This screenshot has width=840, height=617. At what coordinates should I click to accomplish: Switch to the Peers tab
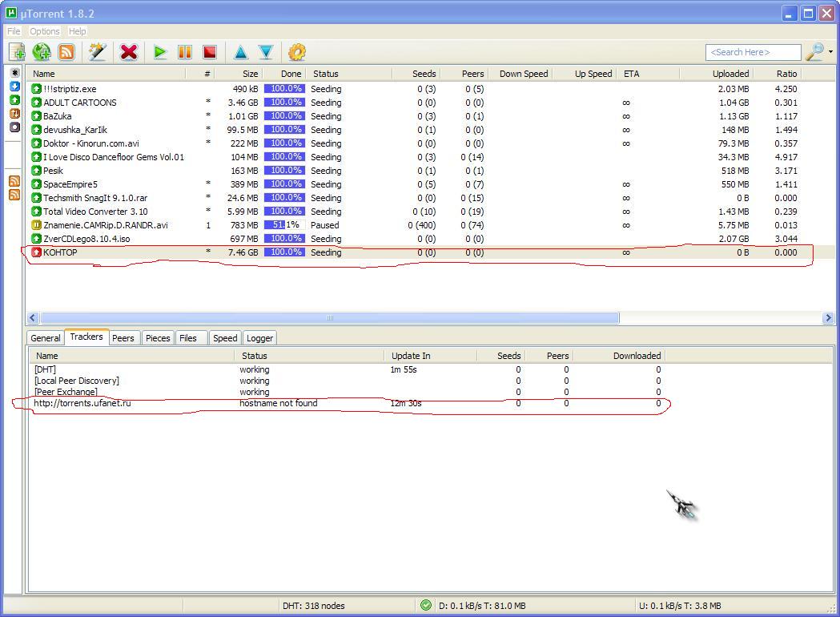coord(123,338)
